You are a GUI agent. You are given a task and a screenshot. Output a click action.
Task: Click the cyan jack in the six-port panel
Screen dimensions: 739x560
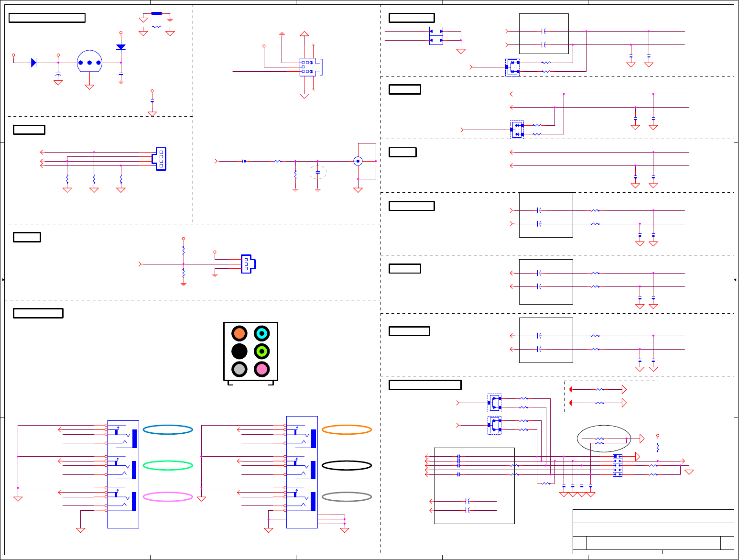tap(262, 333)
